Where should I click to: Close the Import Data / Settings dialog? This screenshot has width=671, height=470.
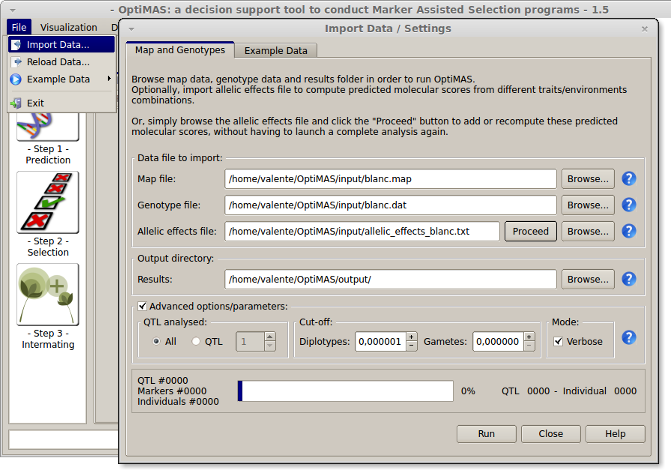tap(644, 29)
